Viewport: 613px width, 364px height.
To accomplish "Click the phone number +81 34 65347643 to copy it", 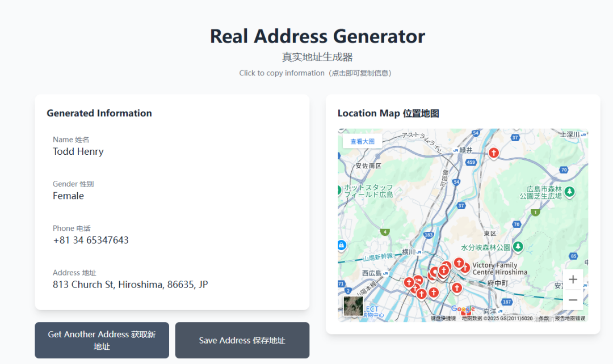I will [90, 240].
